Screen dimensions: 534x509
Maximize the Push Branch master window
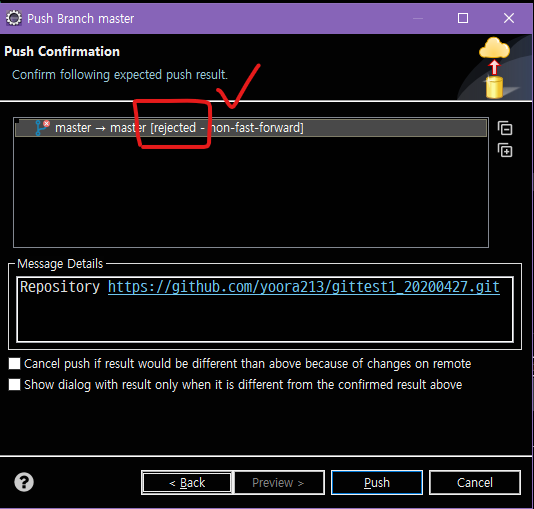(462, 18)
